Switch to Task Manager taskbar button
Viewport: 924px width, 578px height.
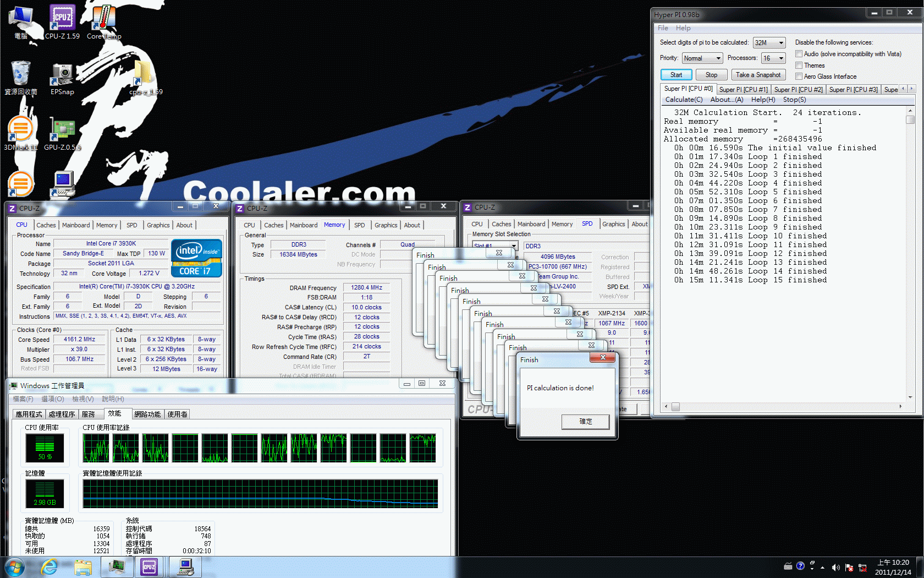coord(117,567)
